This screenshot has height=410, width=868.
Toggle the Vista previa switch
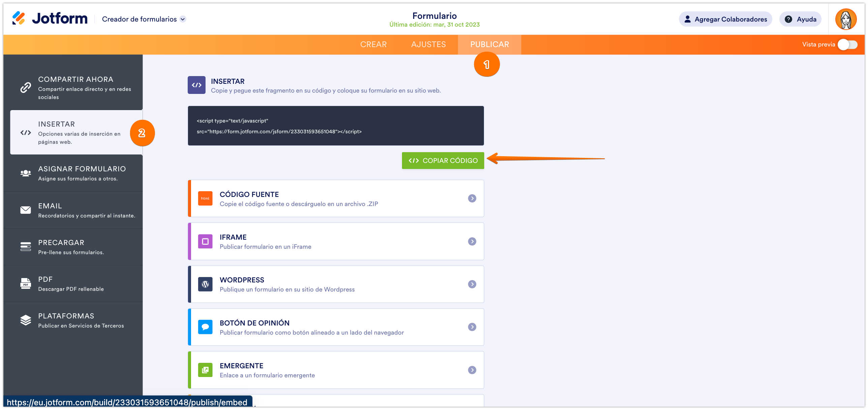(848, 44)
